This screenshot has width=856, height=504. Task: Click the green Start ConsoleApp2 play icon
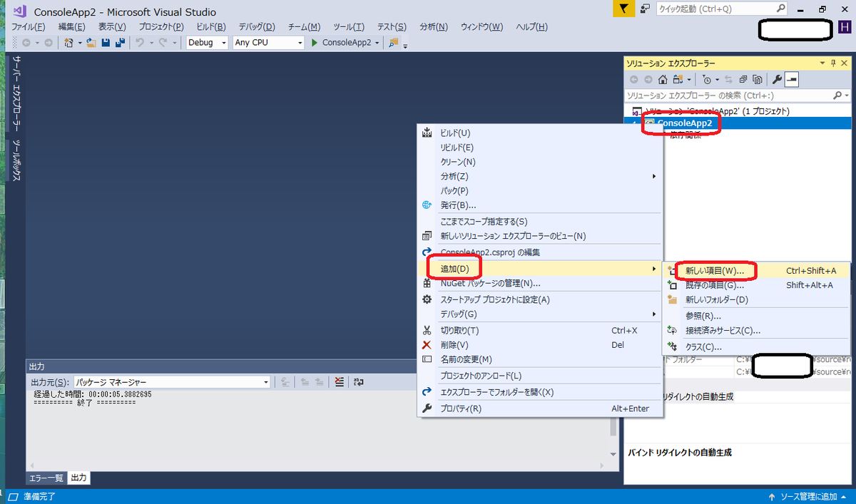click(x=315, y=43)
